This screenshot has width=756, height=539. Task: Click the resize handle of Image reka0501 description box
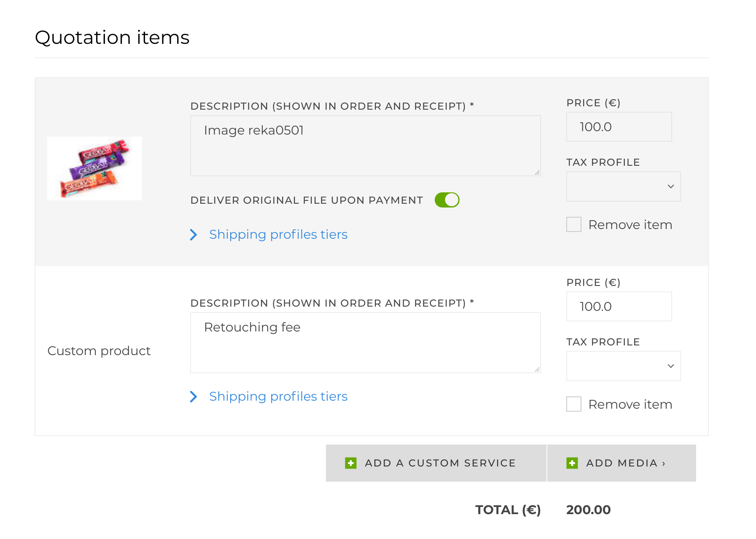pyautogui.click(x=537, y=172)
